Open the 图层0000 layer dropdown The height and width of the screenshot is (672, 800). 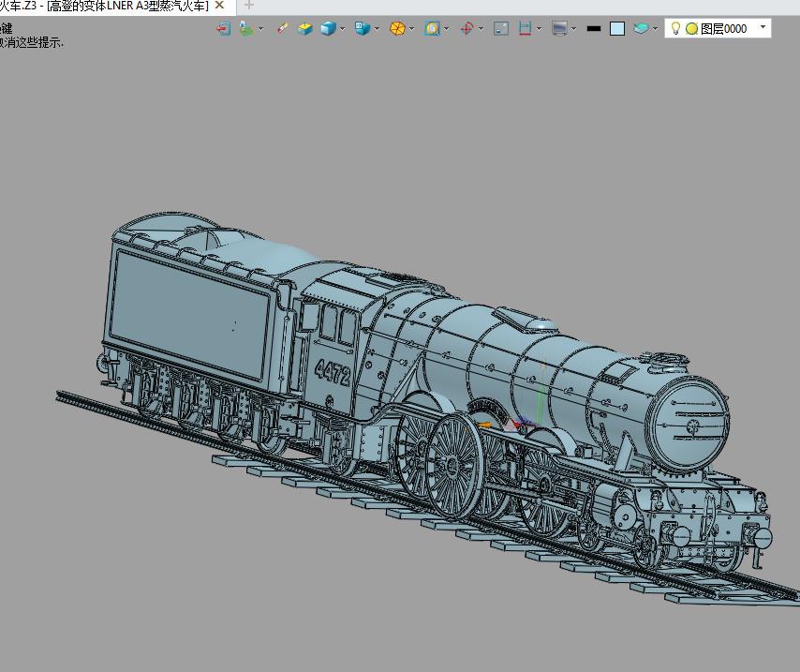click(x=763, y=28)
